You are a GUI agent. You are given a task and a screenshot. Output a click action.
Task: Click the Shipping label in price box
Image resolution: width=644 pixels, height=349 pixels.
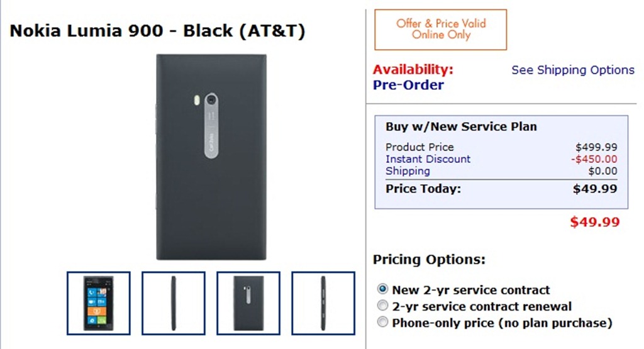pyautogui.click(x=408, y=170)
